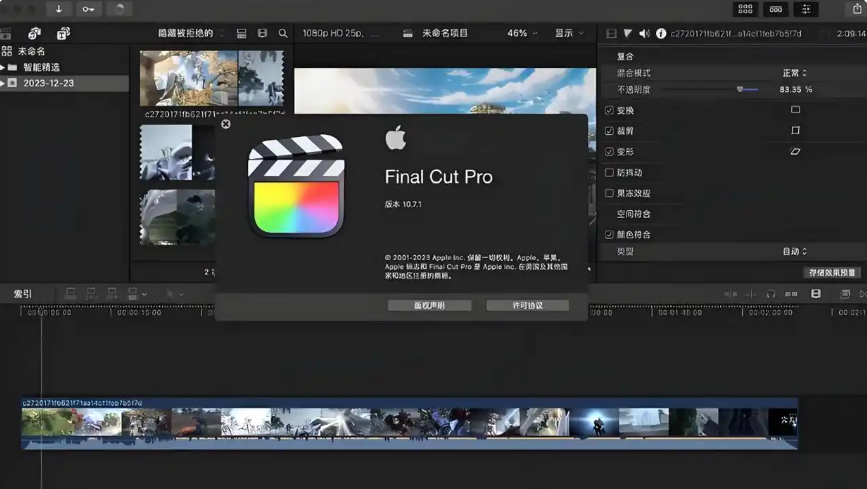Disable the 变换 checkbox
This screenshot has height=489, width=867.
(x=609, y=110)
